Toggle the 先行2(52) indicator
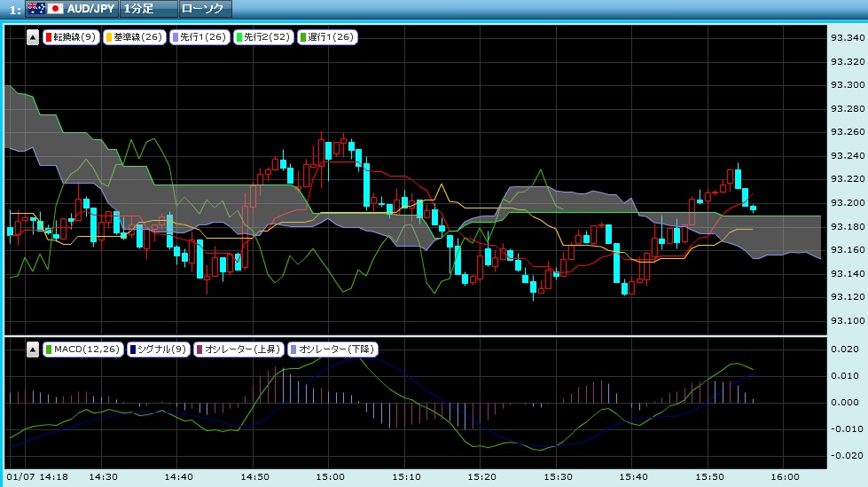This screenshot has height=487, width=868. (263, 37)
